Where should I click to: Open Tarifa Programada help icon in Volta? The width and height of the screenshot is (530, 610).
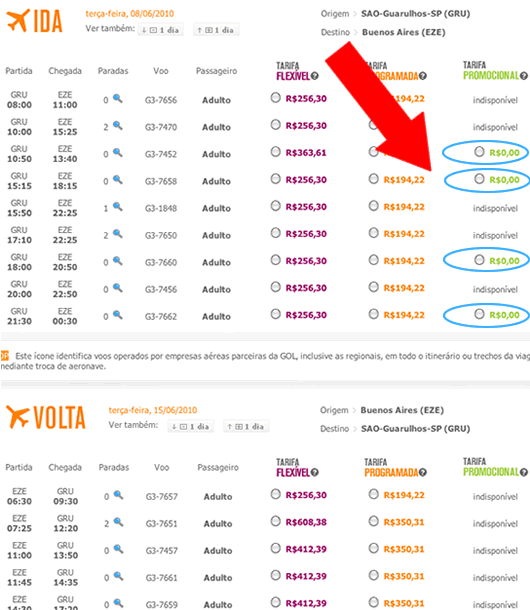pos(423,472)
